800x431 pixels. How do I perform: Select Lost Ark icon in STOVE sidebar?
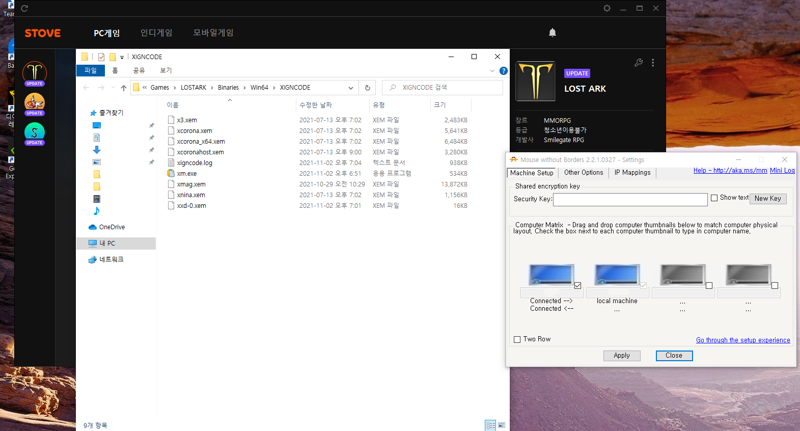35,73
